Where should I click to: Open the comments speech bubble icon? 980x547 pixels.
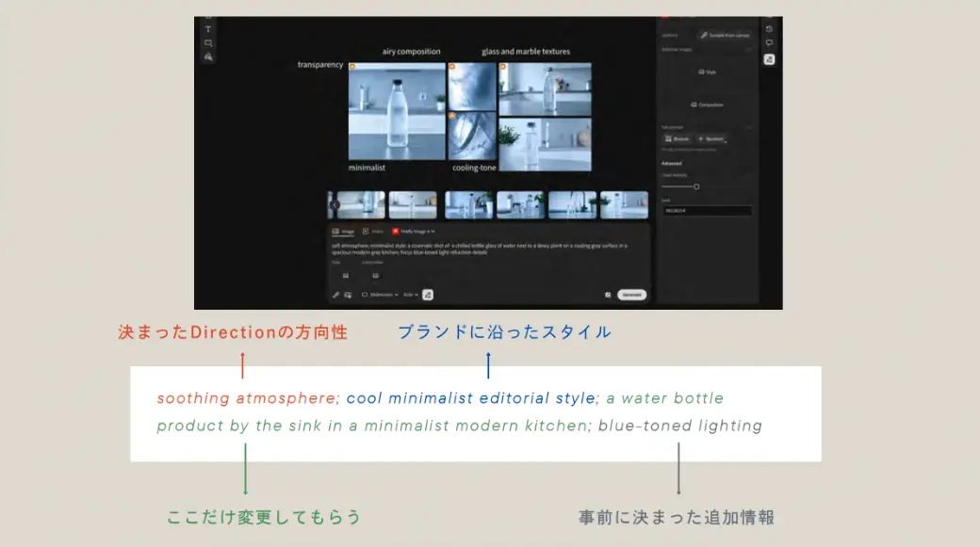769,42
